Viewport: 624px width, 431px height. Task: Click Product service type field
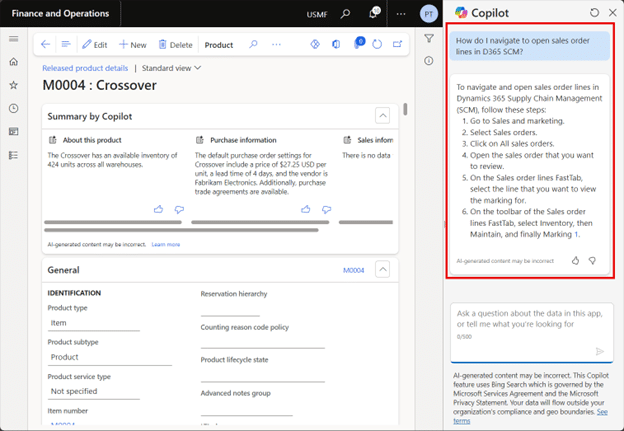(x=94, y=392)
